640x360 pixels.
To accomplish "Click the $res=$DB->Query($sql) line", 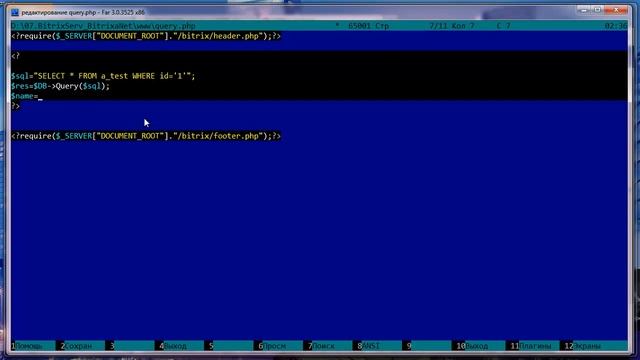I will [60, 86].
